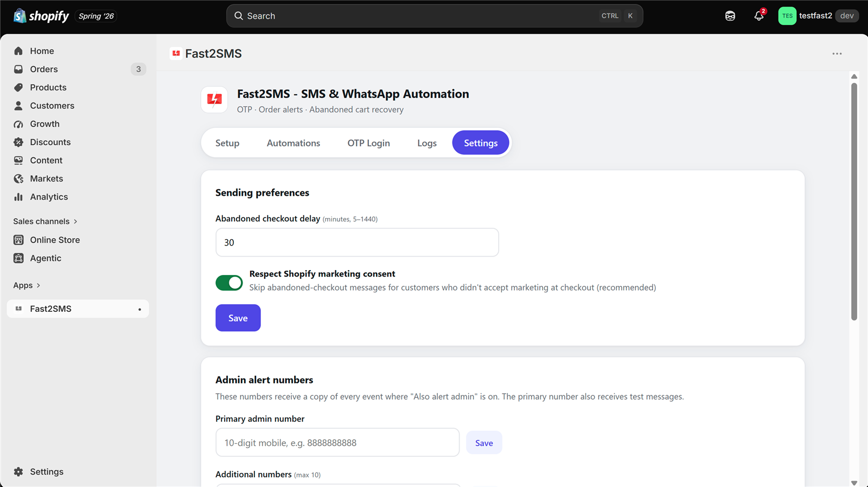The width and height of the screenshot is (868, 487).
Task: Switch to the Logs tab
Action: [427, 143]
